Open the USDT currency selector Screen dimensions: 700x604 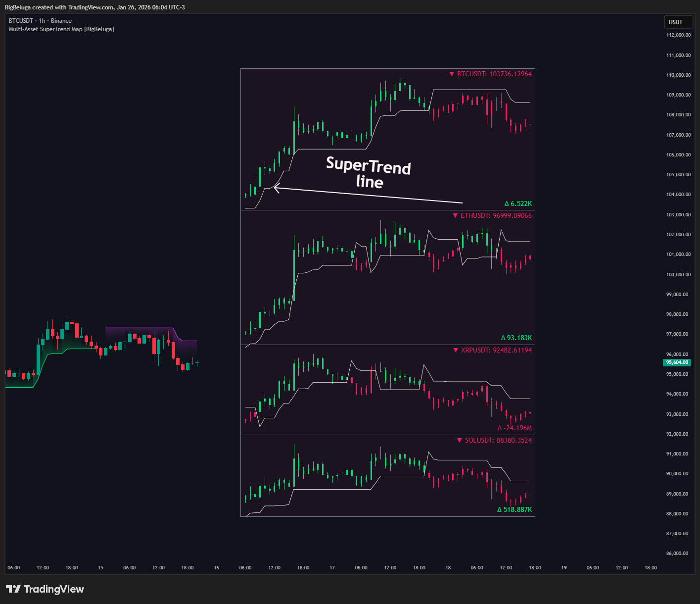coord(678,22)
